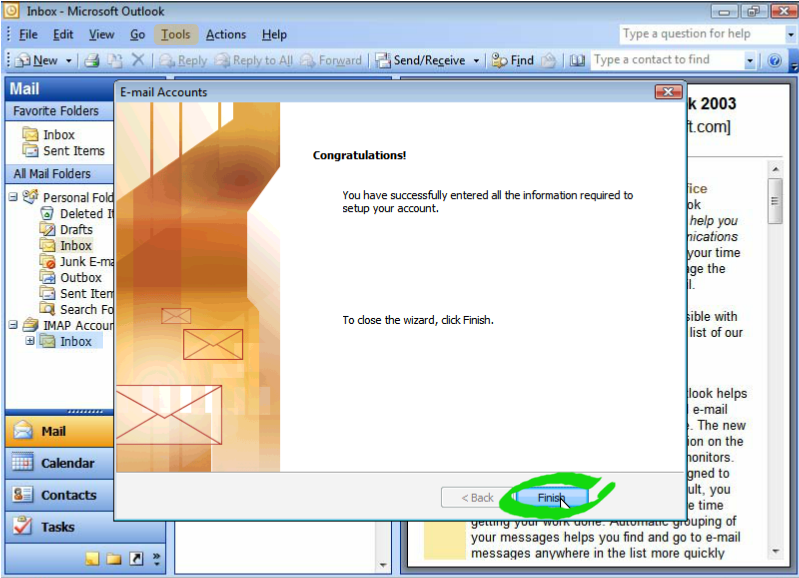Click the Move to Folder icon
This screenshot has width=799, height=578.
point(115,61)
